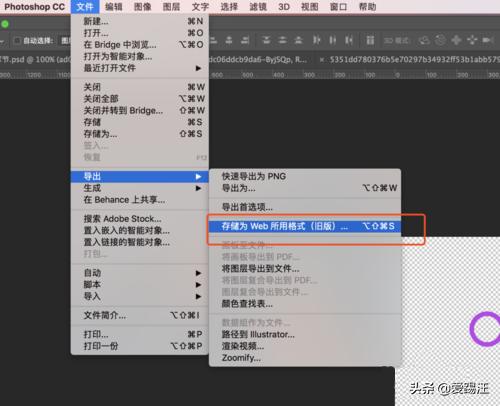Open the 图层 menu in menu bar
This screenshot has width=500, height=406.
click(171, 7)
